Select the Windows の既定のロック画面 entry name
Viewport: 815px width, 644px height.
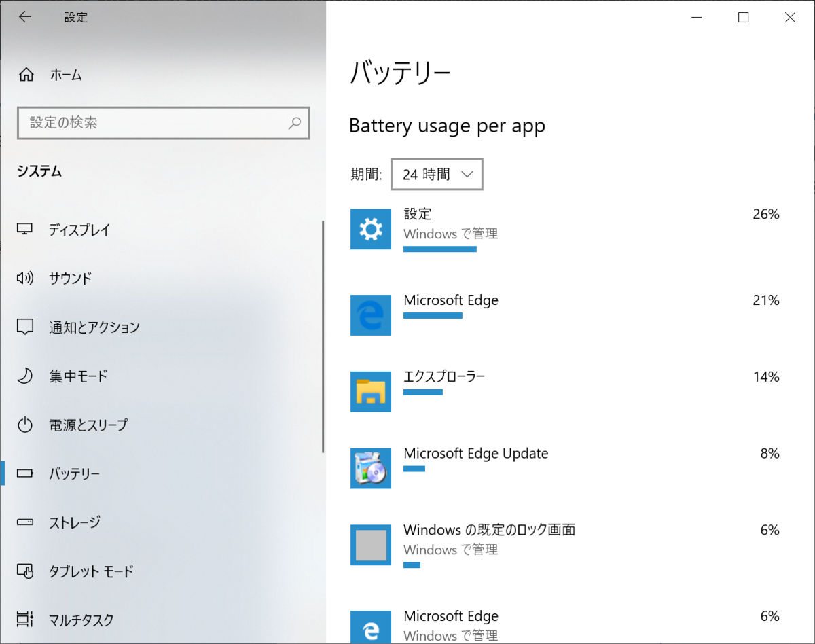[490, 530]
